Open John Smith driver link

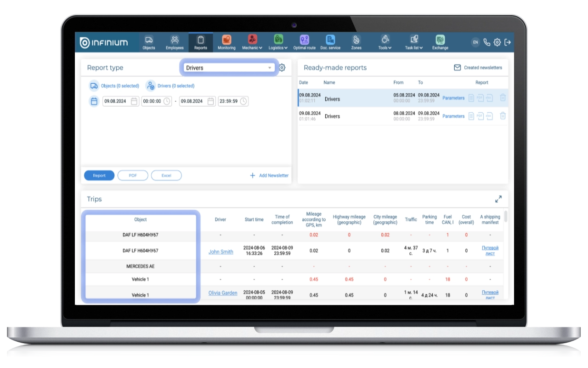tap(220, 252)
